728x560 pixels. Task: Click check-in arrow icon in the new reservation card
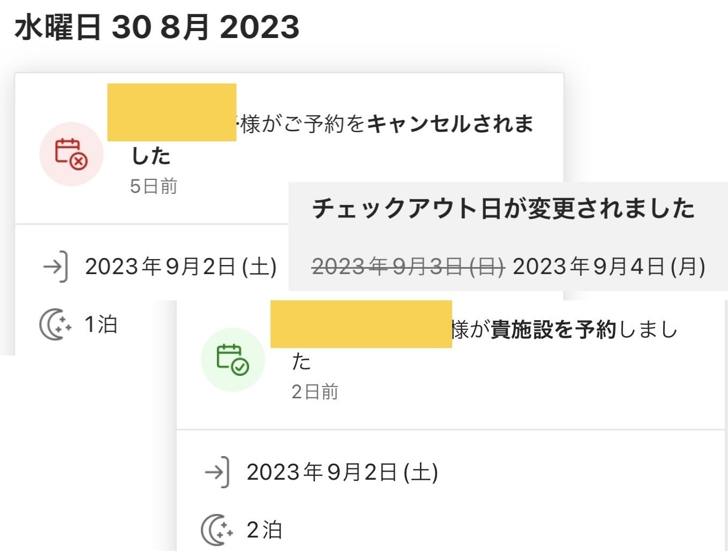click(217, 472)
